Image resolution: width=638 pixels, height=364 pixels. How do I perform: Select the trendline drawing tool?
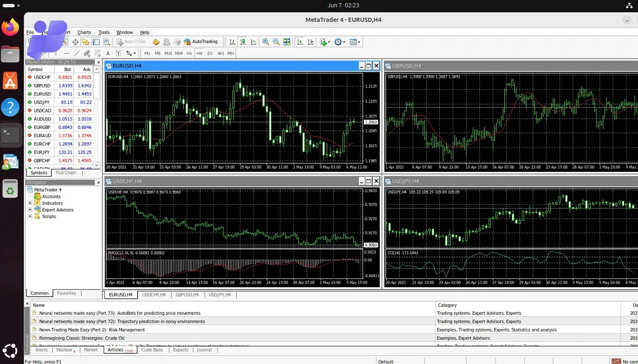click(x=76, y=53)
